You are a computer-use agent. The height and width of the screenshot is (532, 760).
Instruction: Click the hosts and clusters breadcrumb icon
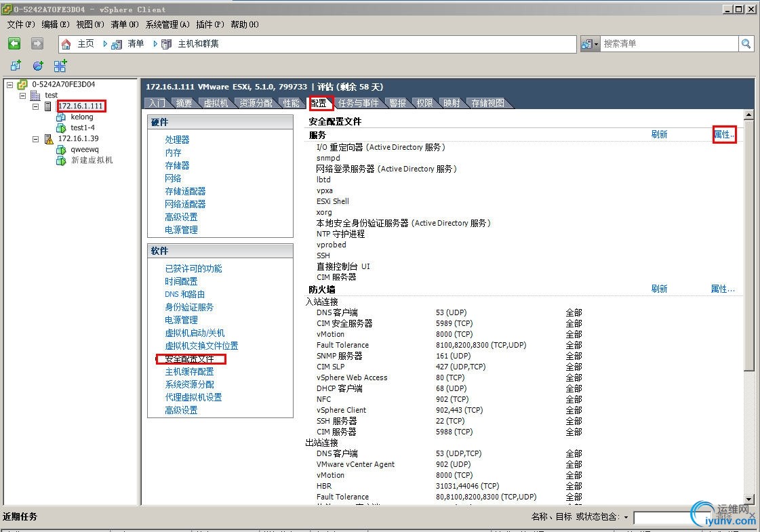tap(166, 45)
